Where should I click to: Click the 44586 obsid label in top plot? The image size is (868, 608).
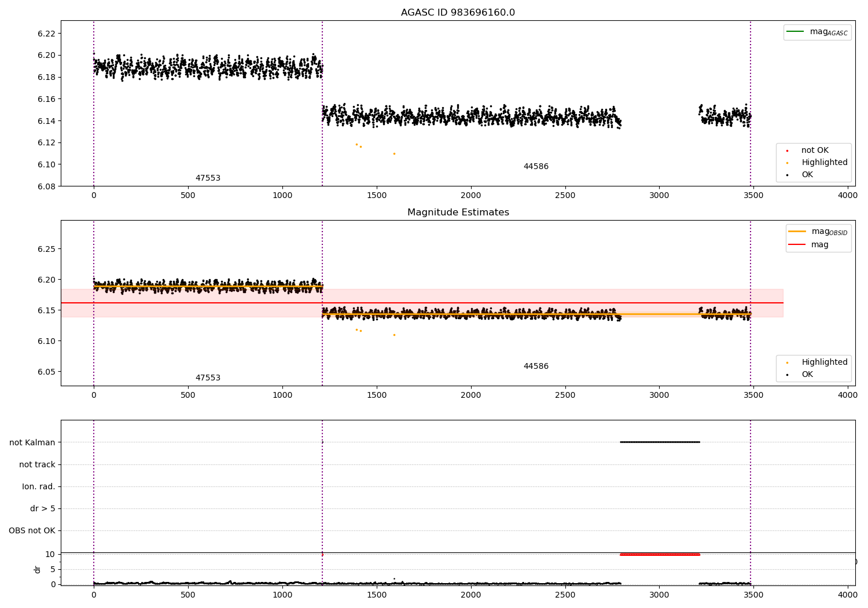(x=536, y=167)
